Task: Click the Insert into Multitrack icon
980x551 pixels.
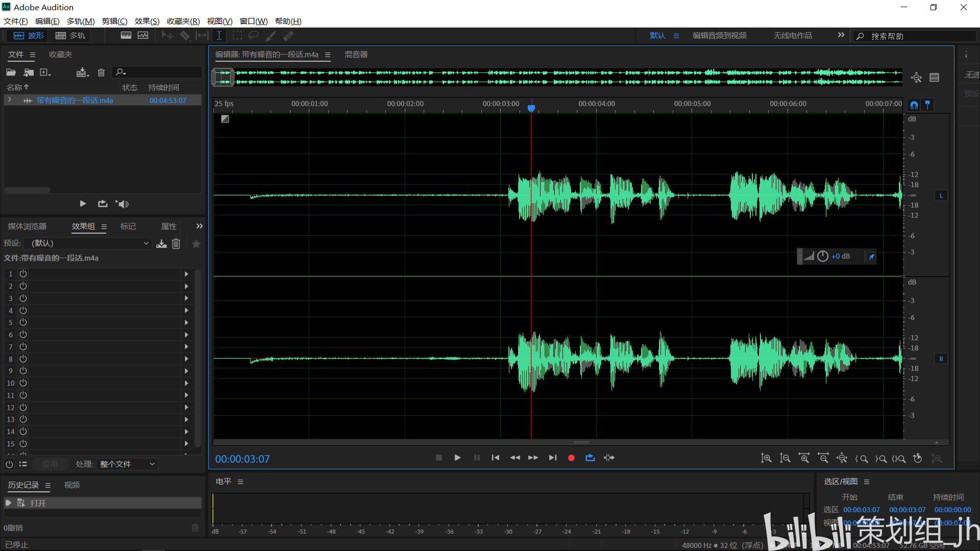Action: [83, 72]
